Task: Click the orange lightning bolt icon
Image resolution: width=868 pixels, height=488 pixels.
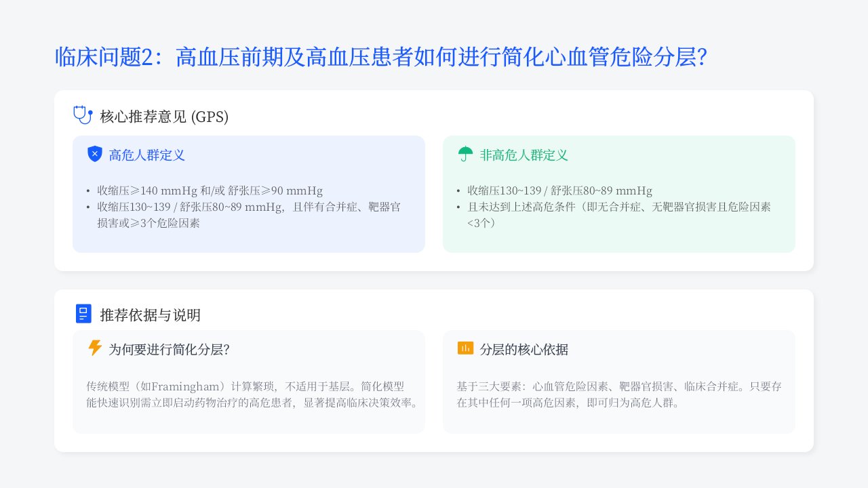Action: pos(95,348)
